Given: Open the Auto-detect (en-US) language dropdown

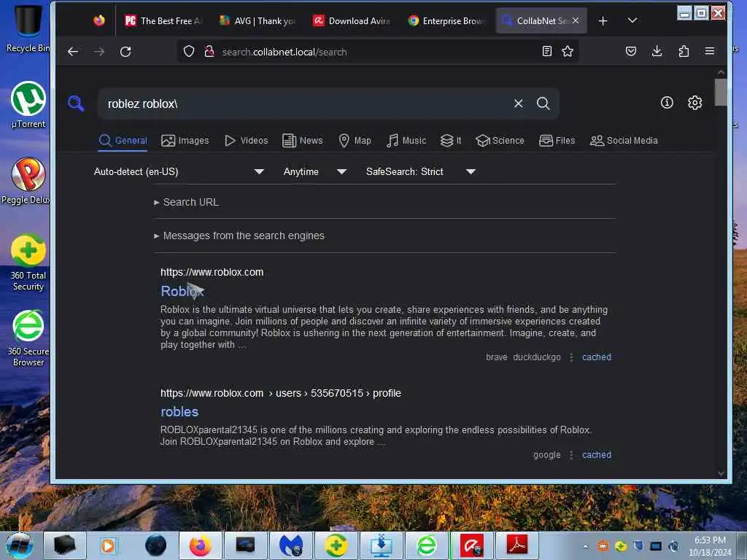Looking at the screenshot, I should coord(179,171).
